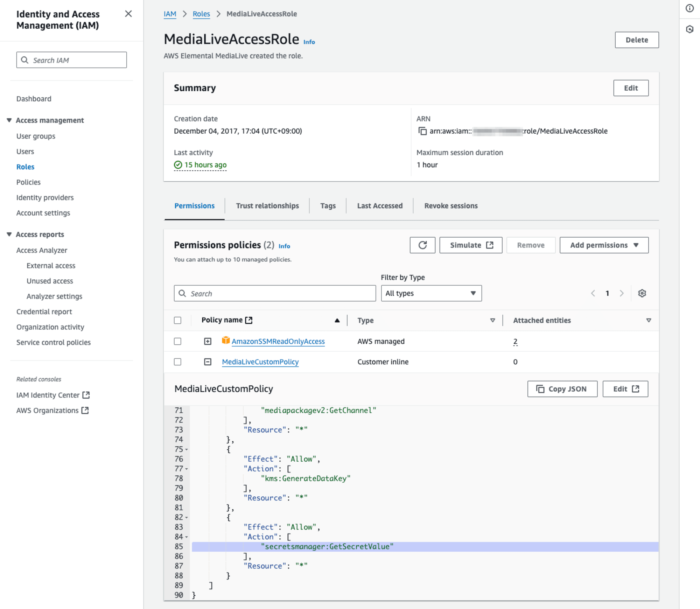
Task: Open the Last Accessed tab
Action: [380, 206]
